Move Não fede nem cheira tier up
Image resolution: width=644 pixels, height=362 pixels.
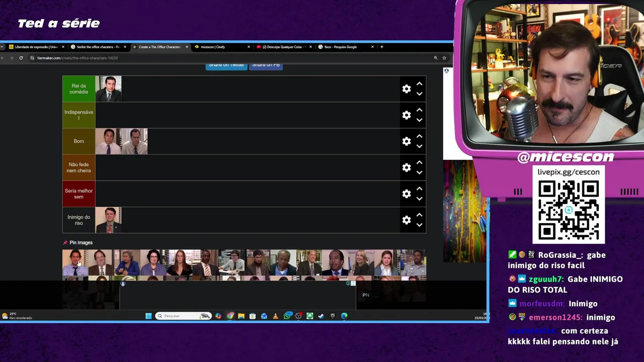click(x=419, y=162)
